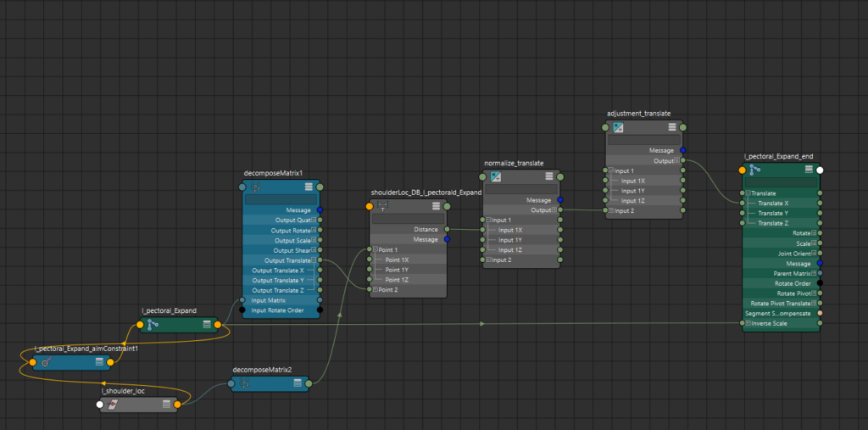Expand Input 2 on adjustment_translate node
The width and height of the screenshot is (868, 430).
tap(610, 210)
